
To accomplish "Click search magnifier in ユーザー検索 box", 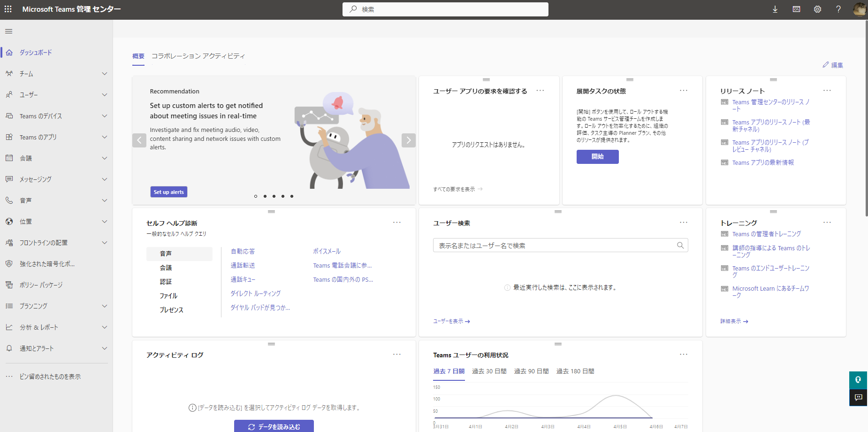I will (680, 246).
